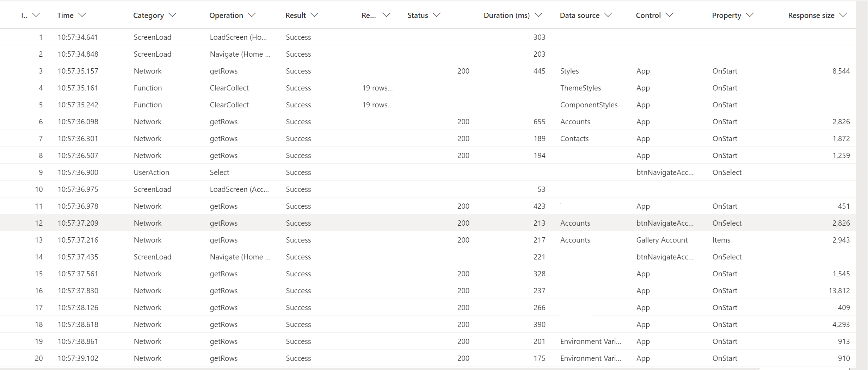Click the duration value 53
This screenshot has height=370, width=868.
coord(541,189)
